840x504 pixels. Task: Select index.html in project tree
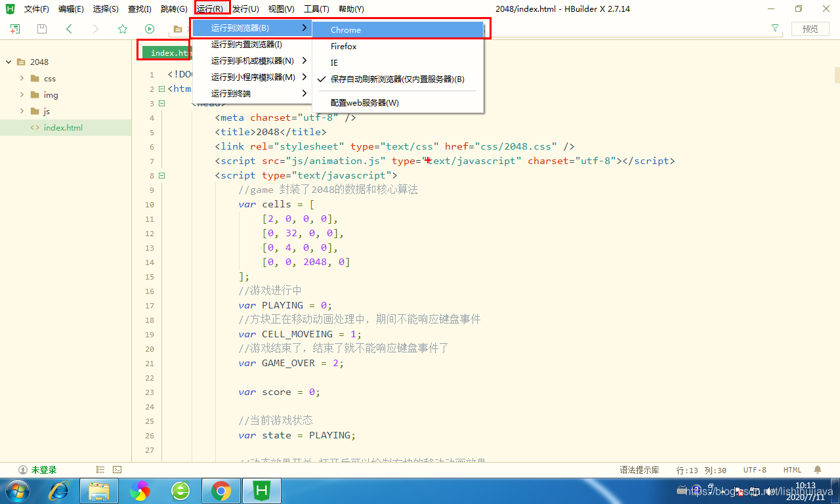point(66,127)
